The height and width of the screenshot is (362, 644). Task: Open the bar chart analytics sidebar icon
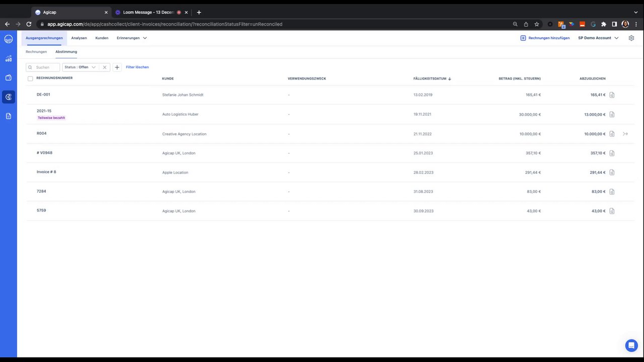point(9,58)
